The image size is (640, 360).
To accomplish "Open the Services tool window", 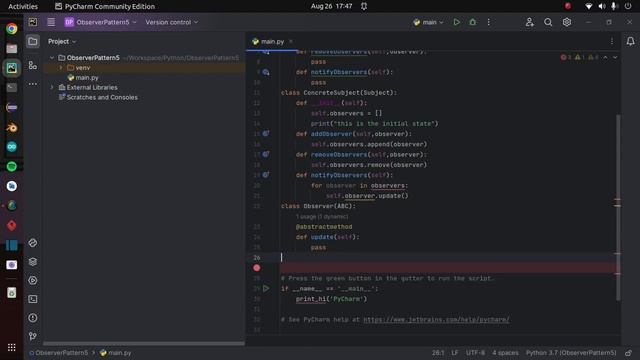I will 33,280.
